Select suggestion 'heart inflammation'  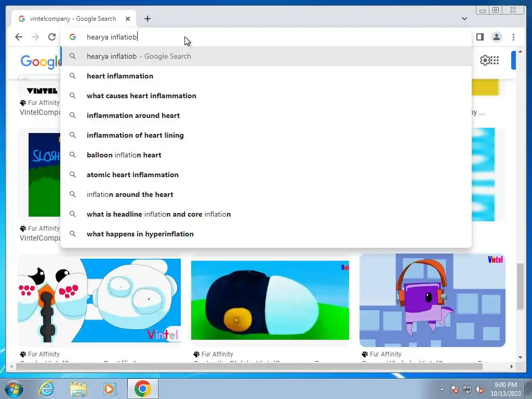click(x=266, y=76)
